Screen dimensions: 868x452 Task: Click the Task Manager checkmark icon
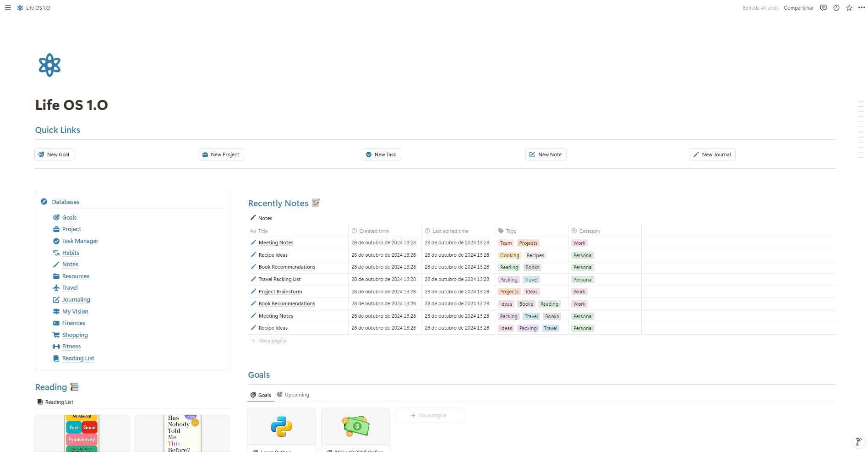(56, 241)
